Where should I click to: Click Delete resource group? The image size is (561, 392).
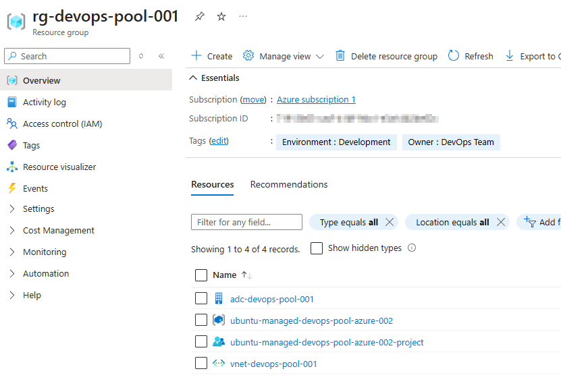pyautogui.click(x=386, y=56)
